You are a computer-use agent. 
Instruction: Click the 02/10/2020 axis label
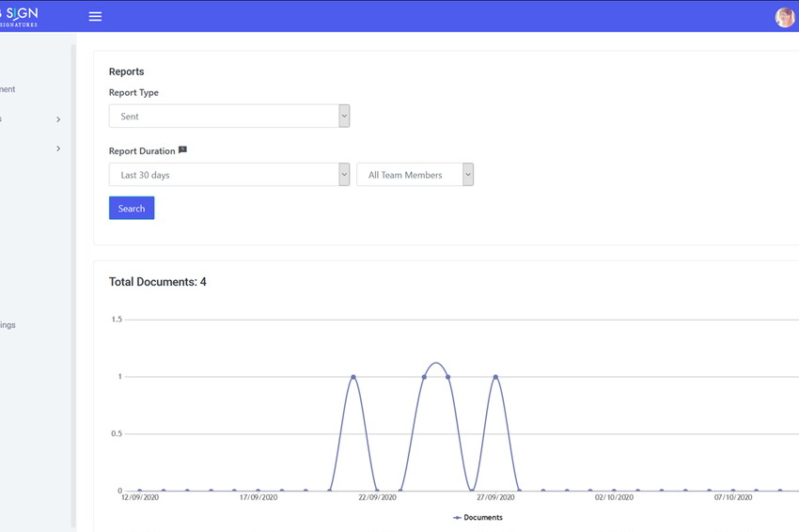614,497
